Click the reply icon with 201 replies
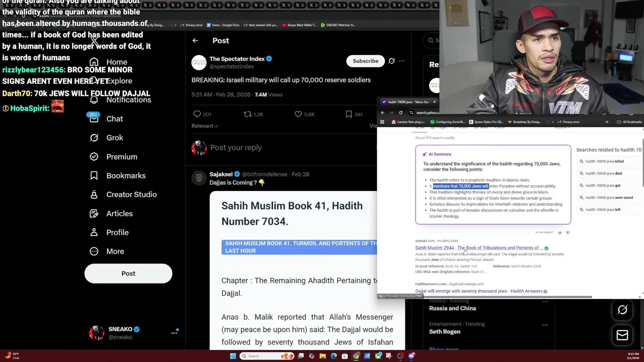The width and height of the screenshot is (644, 362). (197, 114)
